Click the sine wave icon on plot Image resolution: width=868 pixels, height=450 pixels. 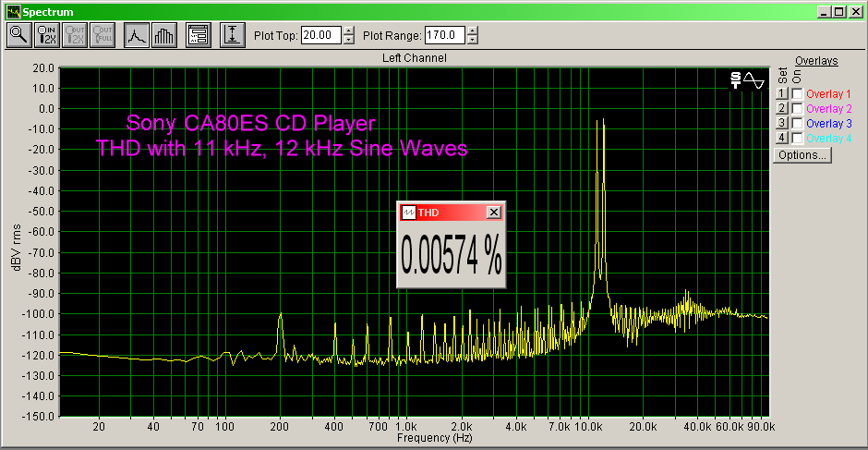[x=754, y=80]
